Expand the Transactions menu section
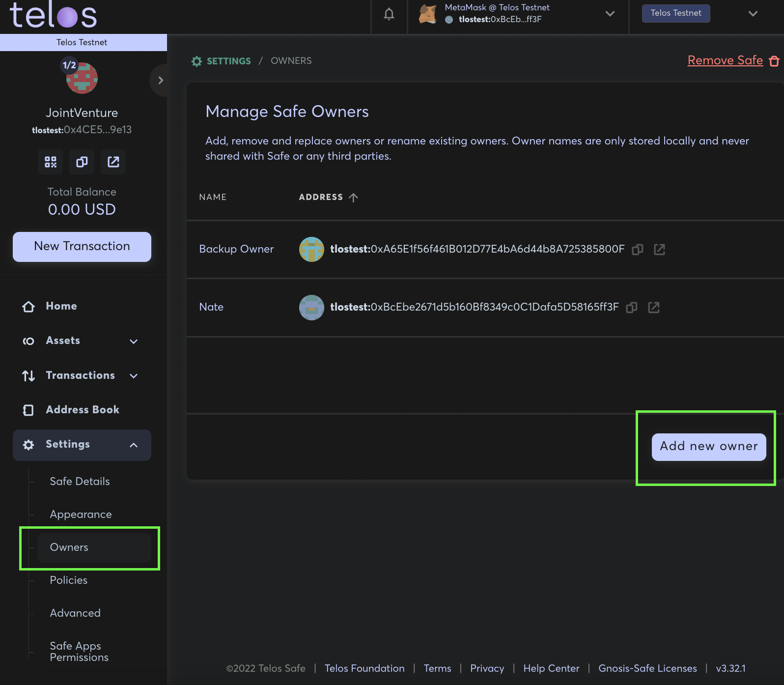Viewport: 784px width, 685px height. tap(133, 376)
